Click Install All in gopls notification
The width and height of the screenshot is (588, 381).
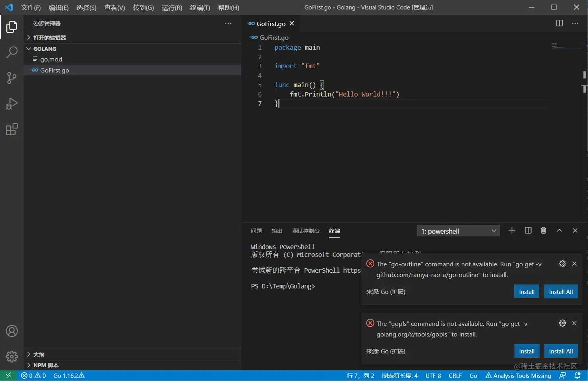tap(560, 351)
